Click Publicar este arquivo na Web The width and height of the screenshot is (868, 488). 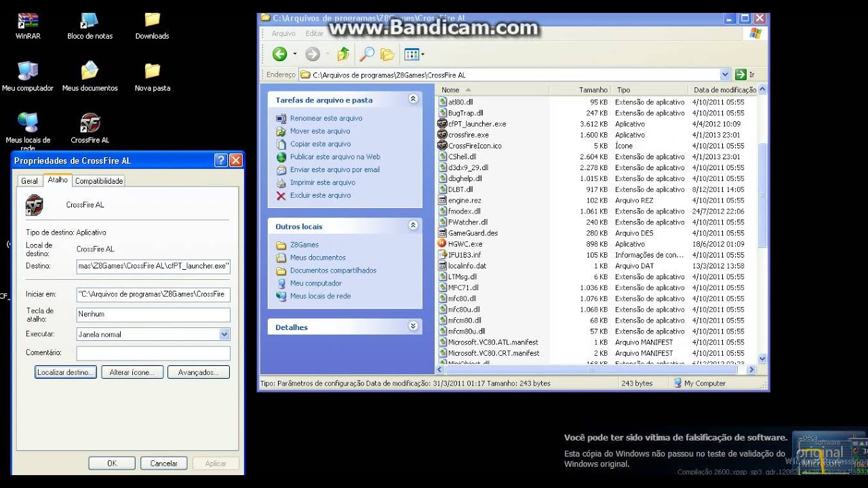tap(335, 157)
